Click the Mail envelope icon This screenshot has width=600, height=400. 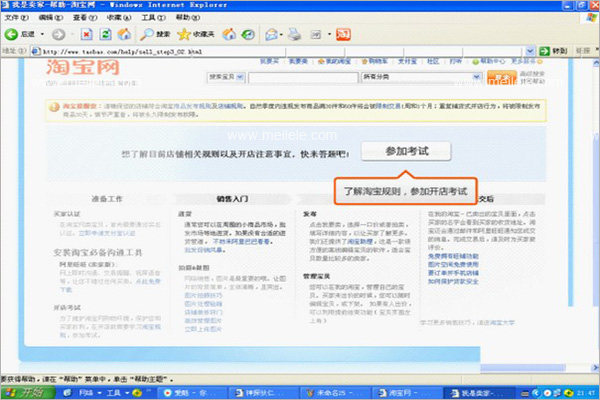pyautogui.click(x=271, y=34)
